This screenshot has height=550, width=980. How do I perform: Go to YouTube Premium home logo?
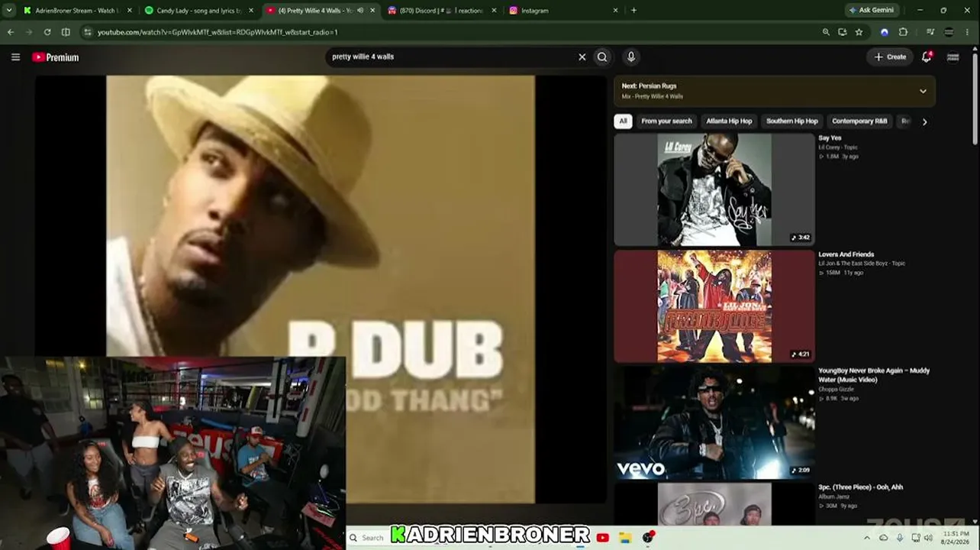pyautogui.click(x=56, y=57)
